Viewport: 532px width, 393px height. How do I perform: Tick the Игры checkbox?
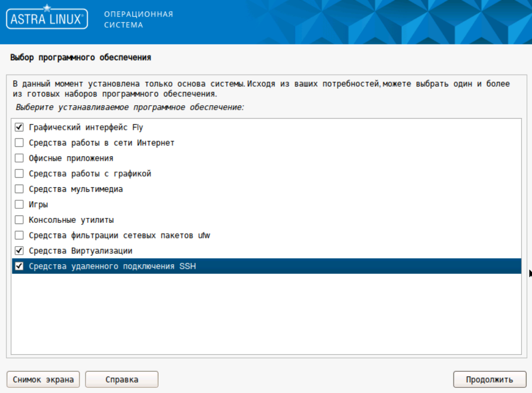pos(19,205)
